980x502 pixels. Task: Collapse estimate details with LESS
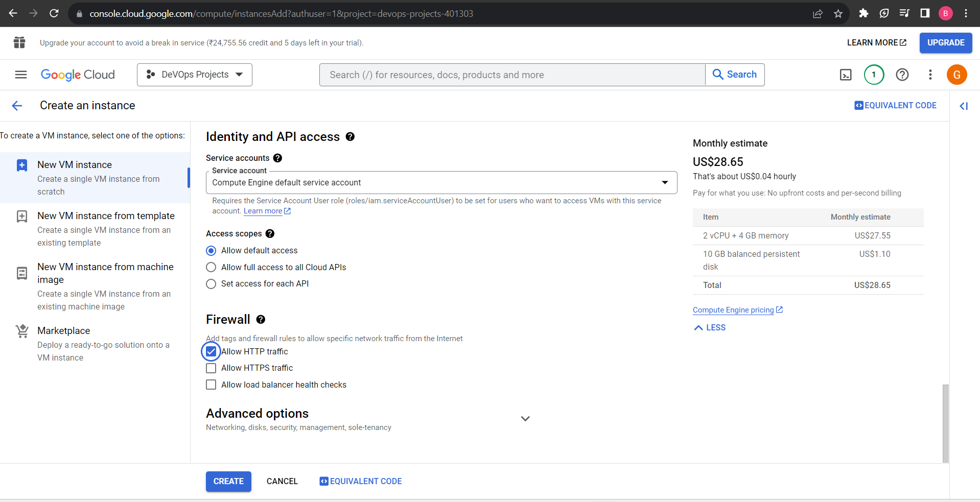point(710,327)
